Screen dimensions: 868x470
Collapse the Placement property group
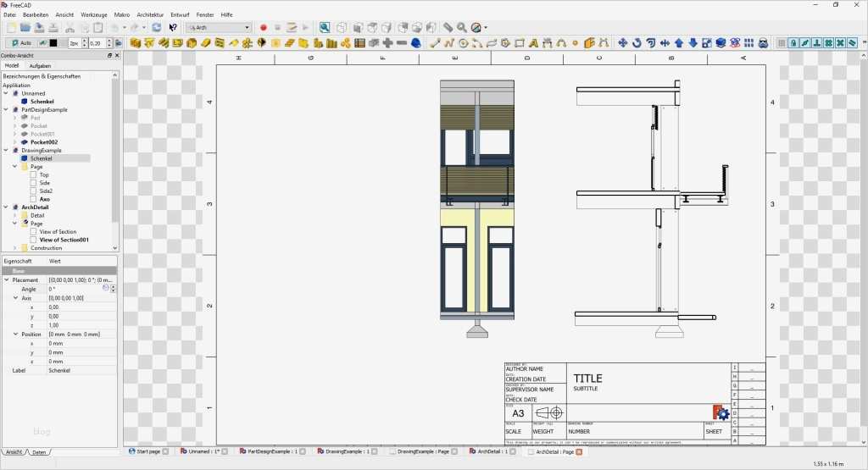(7, 279)
